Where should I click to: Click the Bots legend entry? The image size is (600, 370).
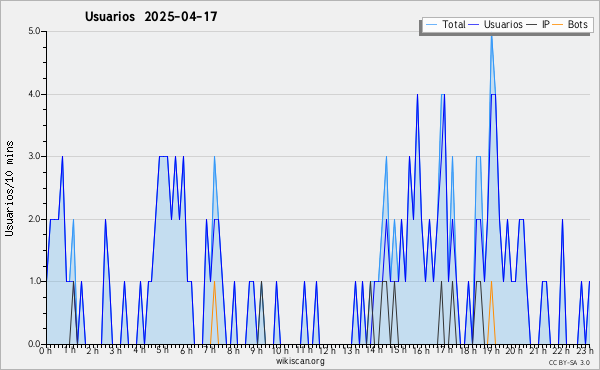tap(570, 24)
